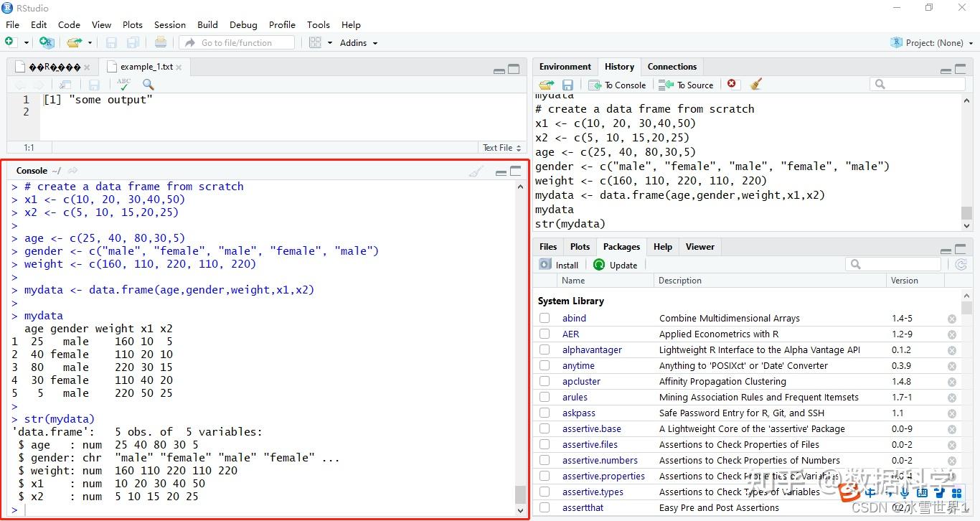
Task: Click the magnifier find icon in editor
Action: click(x=148, y=85)
